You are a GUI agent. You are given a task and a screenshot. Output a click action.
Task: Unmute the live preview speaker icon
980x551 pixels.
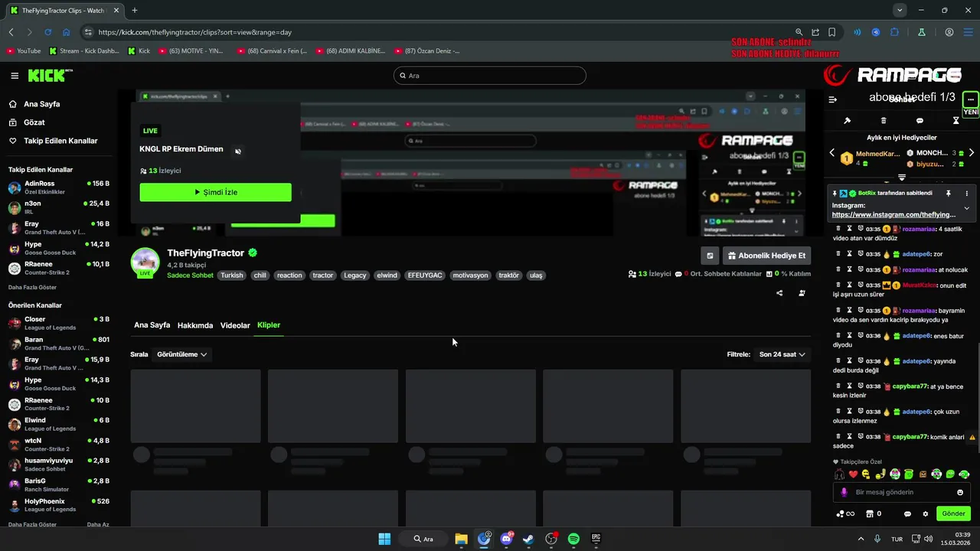tap(238, 151)
